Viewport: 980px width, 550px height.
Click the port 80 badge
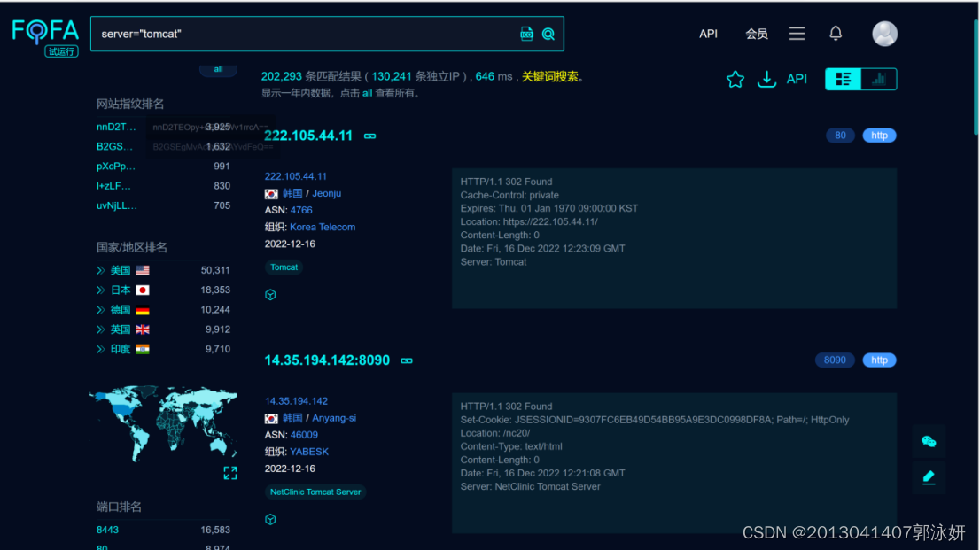click(840, 136)
